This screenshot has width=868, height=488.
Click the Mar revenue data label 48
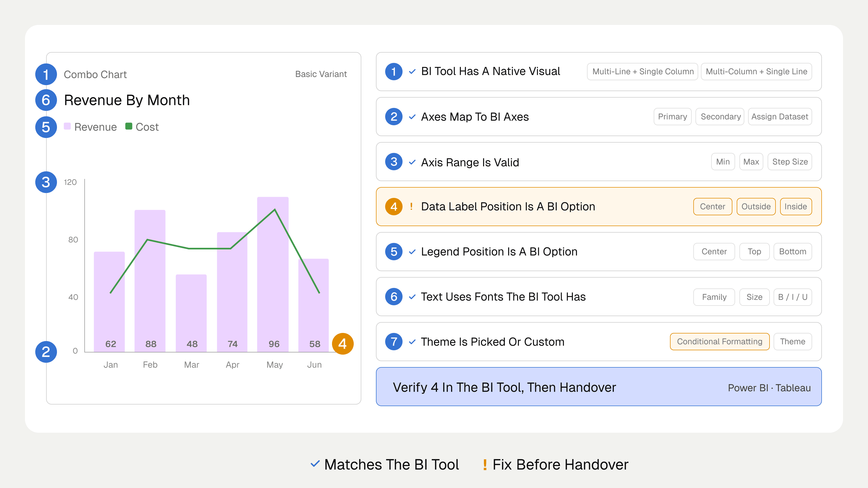(192, 344)
